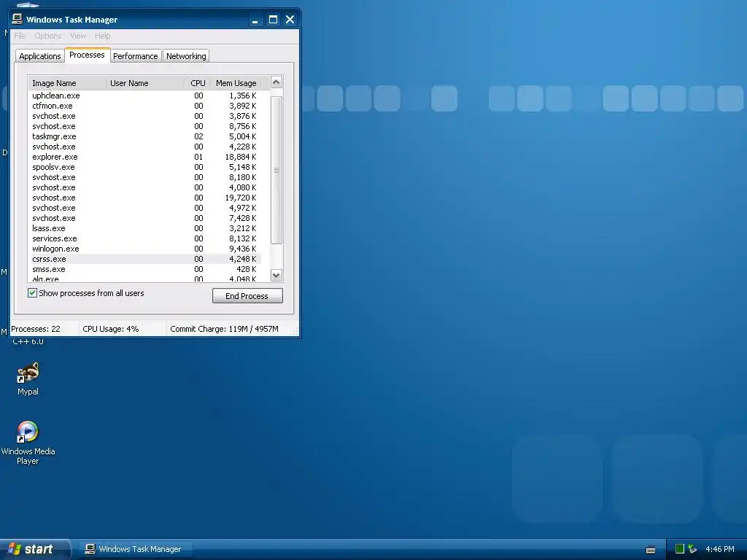The height and width of the screenshot is (560, 747).
Task: Sort by the Image Name column header
Action: (67, 83)
